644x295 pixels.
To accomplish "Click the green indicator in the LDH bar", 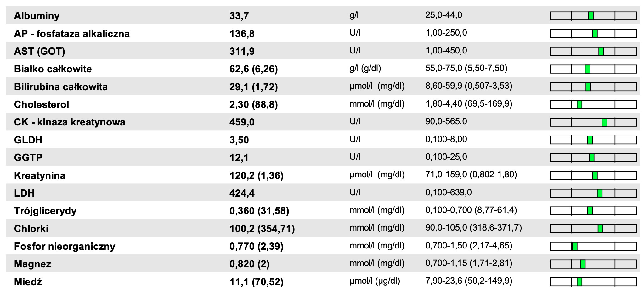I will (x=600, y=193).
